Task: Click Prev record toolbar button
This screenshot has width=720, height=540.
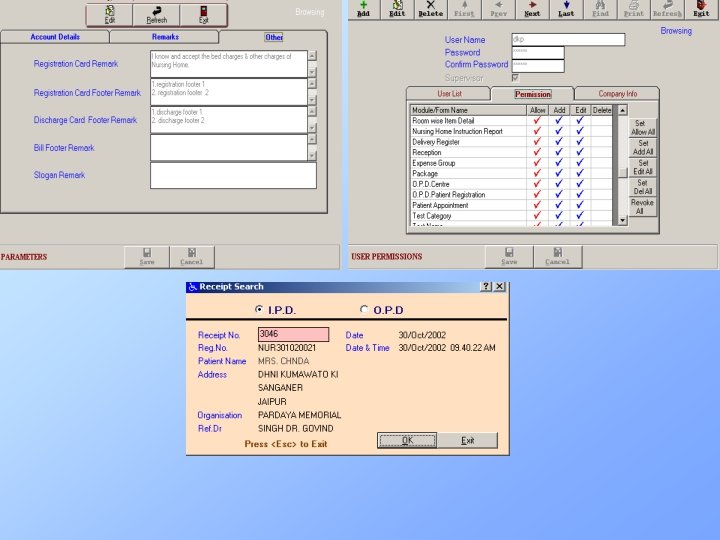Action: 498,9
